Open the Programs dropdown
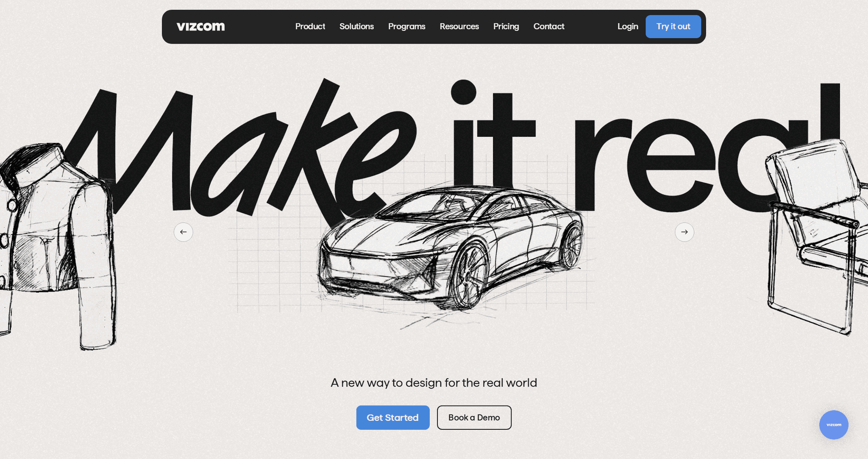The height and width of the screenshot is (459, 868). click(406, 26)
